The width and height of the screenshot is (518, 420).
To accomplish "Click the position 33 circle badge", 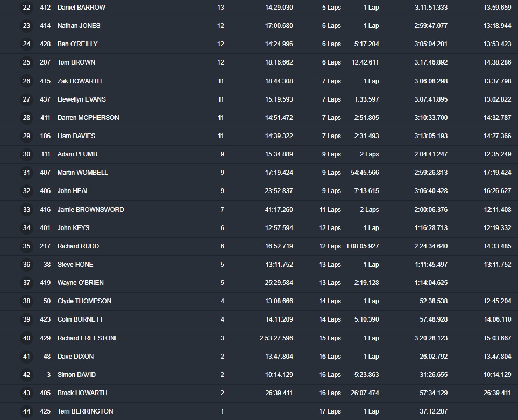I will (x=26, y=210).
